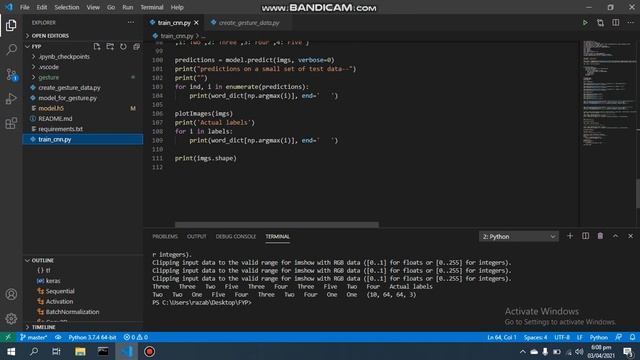The height and width of the screenshot is (360, 640).
Task: Open the Explorer view in activity bar
Action: [x=11, y=25]
